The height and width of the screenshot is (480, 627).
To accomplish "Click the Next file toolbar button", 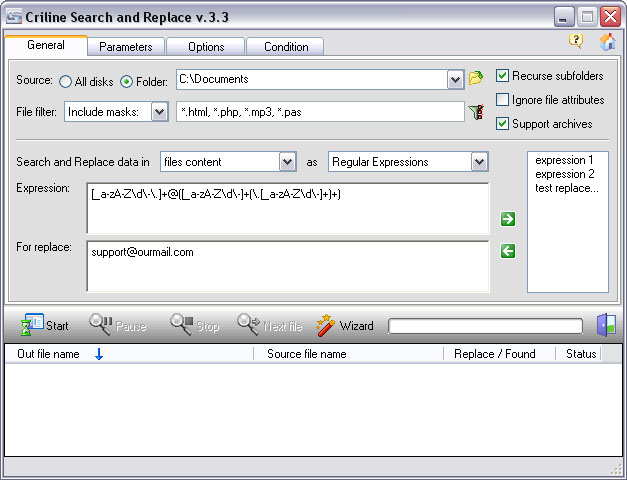I will pos(270,326).
